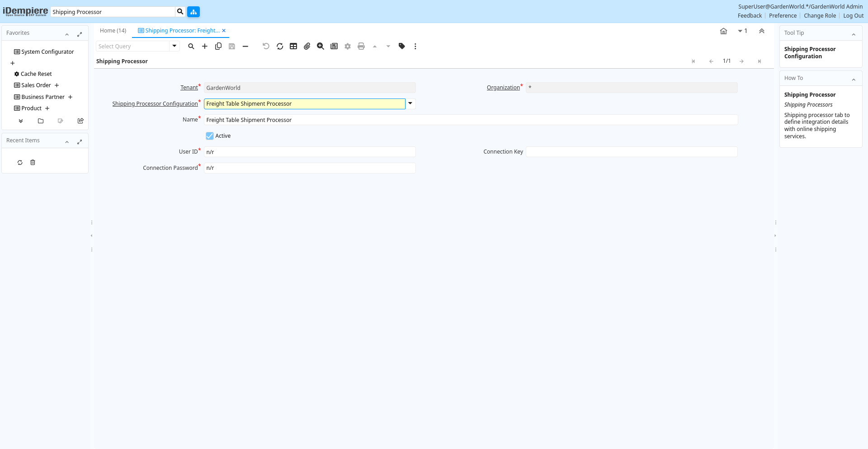The height and width of the screenshot is (449, 868).
Task: Collapse the How To panel
Action: point(854,80)
